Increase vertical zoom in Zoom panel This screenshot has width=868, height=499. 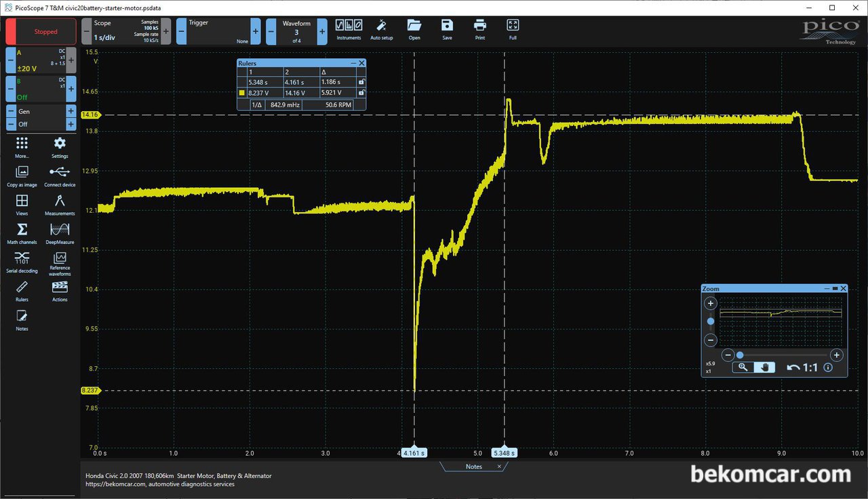(x=711, y=303)
